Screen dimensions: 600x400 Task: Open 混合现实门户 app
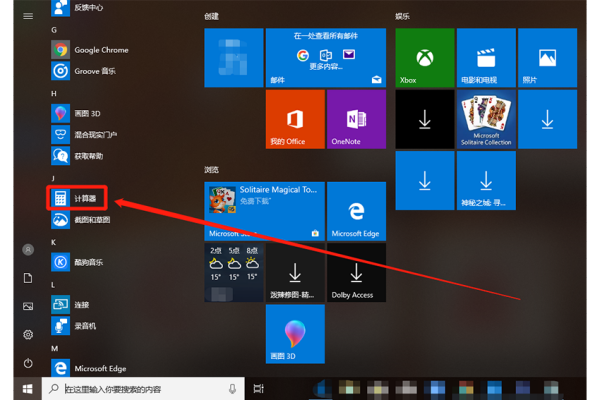click(x=84, y=134)
